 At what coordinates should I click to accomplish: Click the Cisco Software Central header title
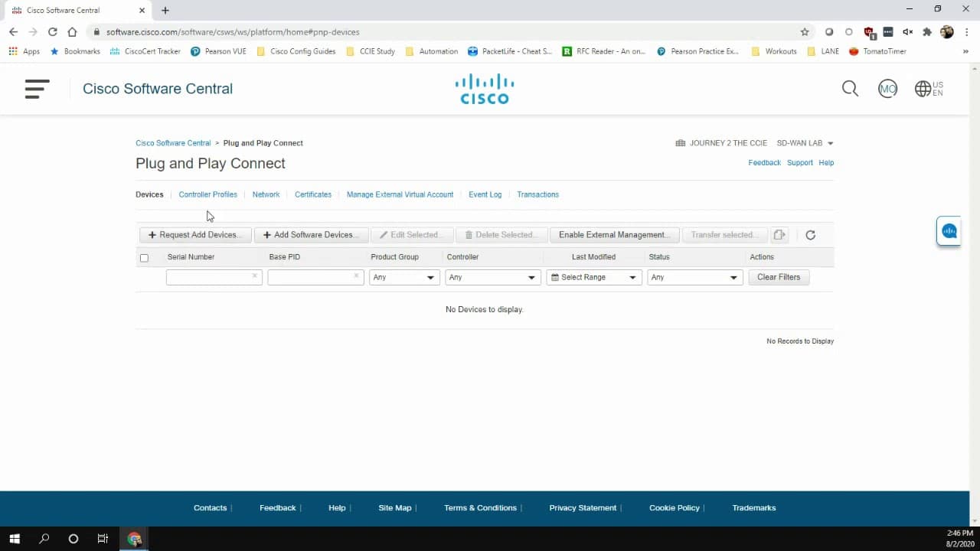[x=158, y=89]
